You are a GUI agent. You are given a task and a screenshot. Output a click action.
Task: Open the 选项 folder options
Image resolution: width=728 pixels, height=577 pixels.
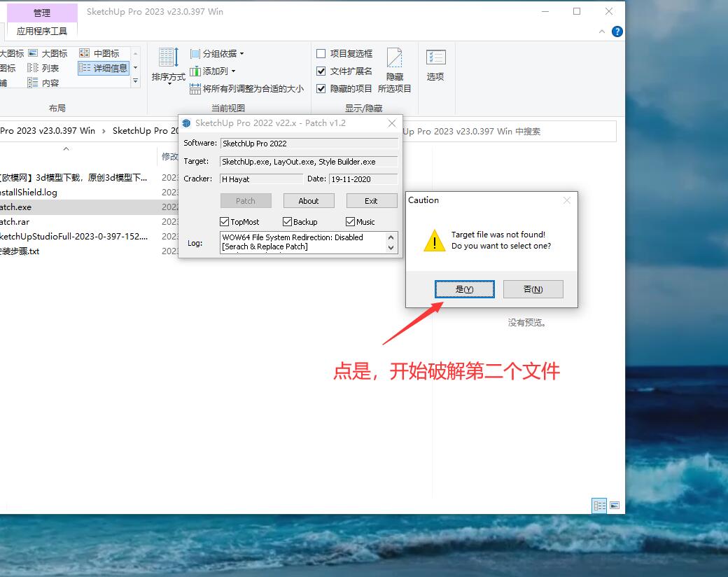pos(435,66)
